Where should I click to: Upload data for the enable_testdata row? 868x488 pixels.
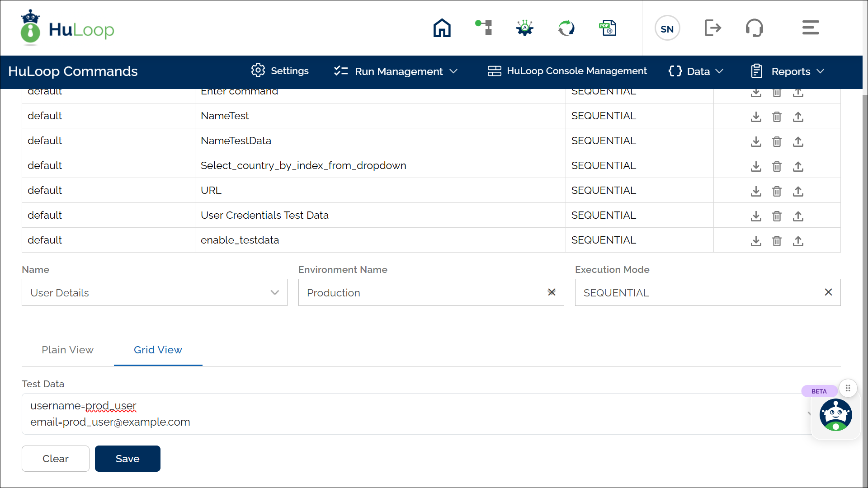click(x=798, y=241)
